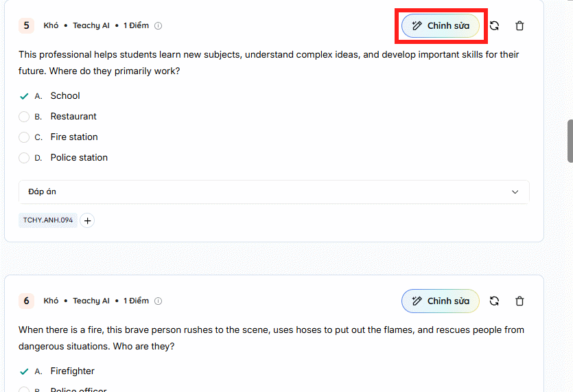The image size is (573, 392).
Task: Click the Chỉnh sửa button on question 5
Action: click(x=441, y=26)
